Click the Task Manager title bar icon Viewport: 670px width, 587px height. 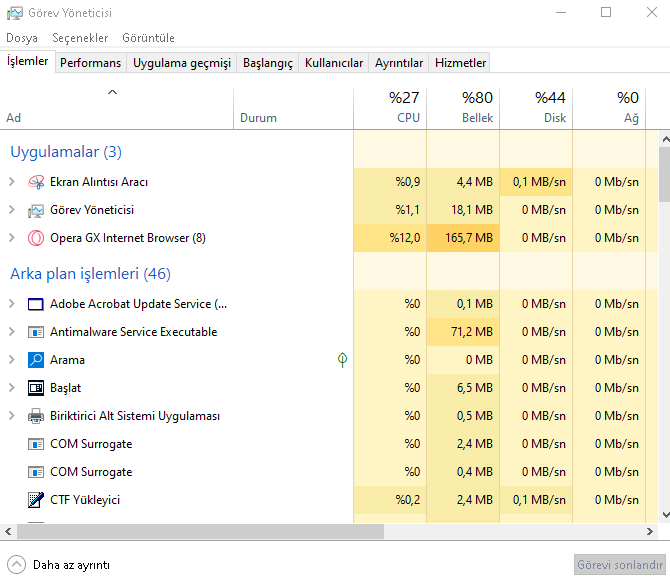point(15,13)
